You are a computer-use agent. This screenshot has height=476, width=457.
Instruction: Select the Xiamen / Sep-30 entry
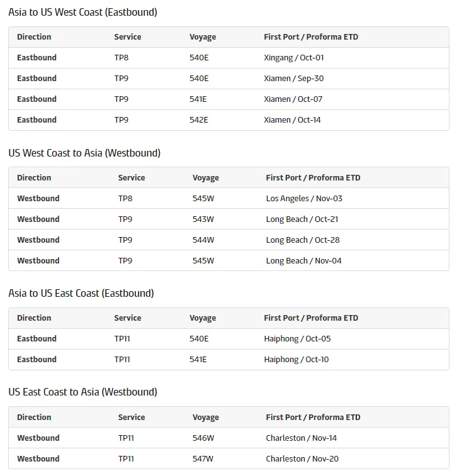293,79
